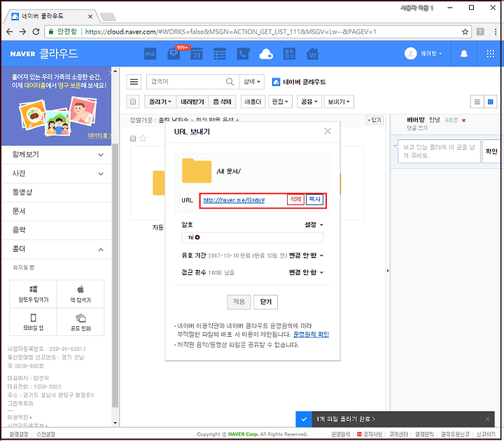
Task: Dismiss the upload complete notification
Action: [487, 419]
